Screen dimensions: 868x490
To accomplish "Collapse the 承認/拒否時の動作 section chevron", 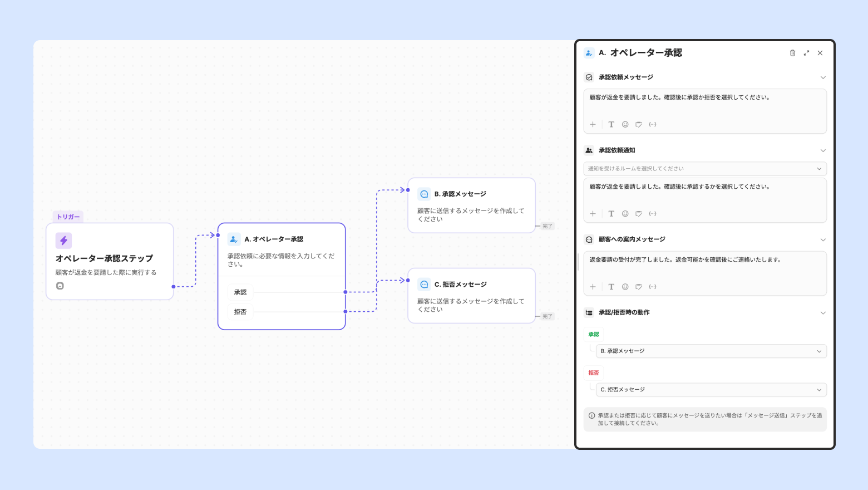I will point(823,312).
